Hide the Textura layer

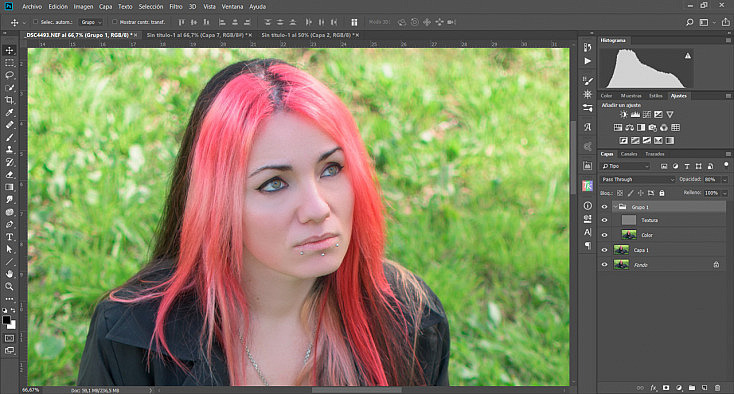coord(604,220)
